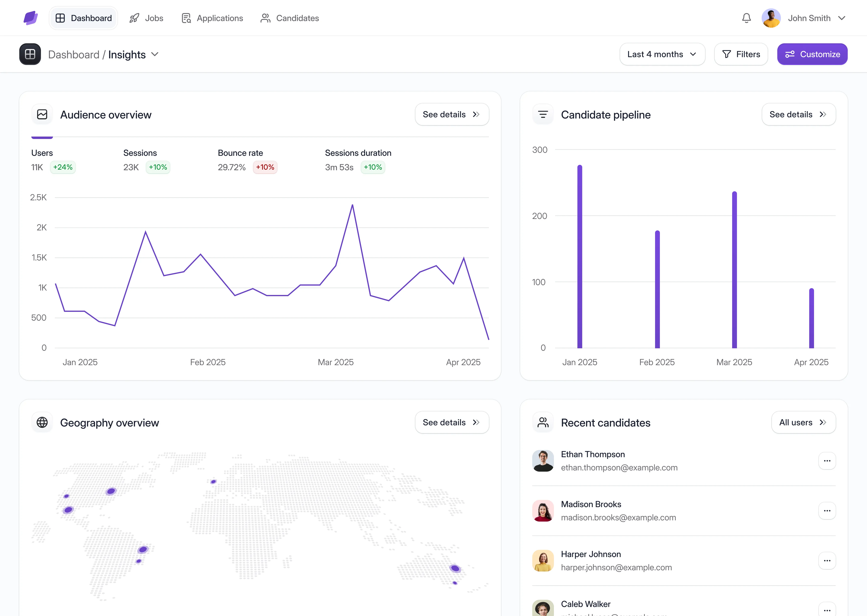The width and height of the screenshot is (867, 616).
Task: Click the Recent candidates people icon
Action: 543,422
